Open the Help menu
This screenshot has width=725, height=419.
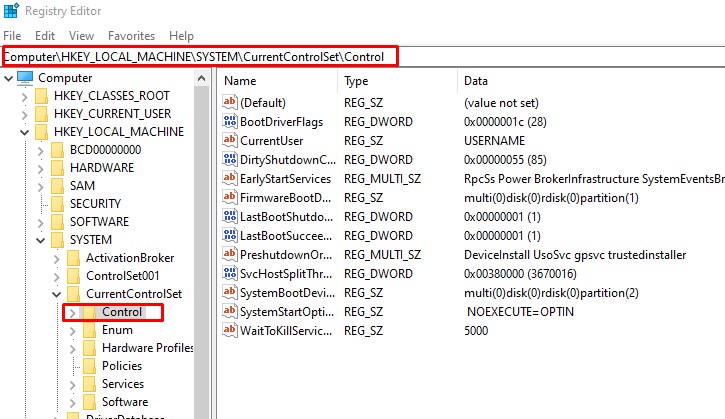[181, 36]
